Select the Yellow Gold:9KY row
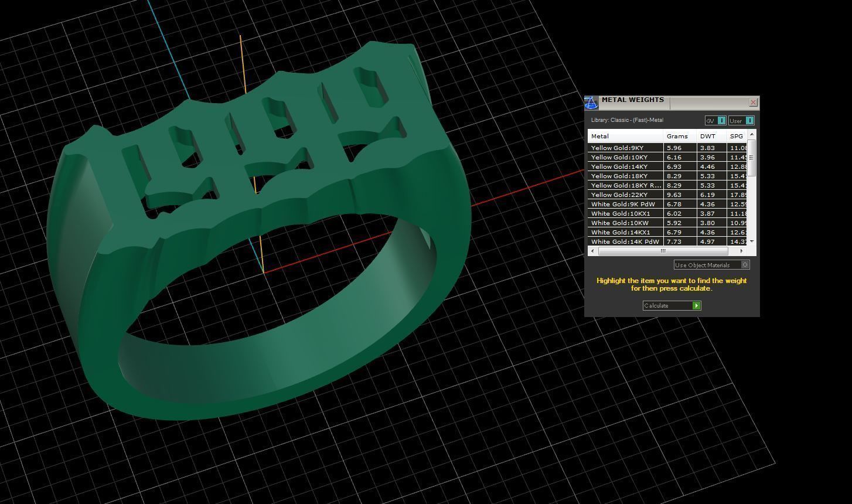The image size is (852, 504). point(667,148)
